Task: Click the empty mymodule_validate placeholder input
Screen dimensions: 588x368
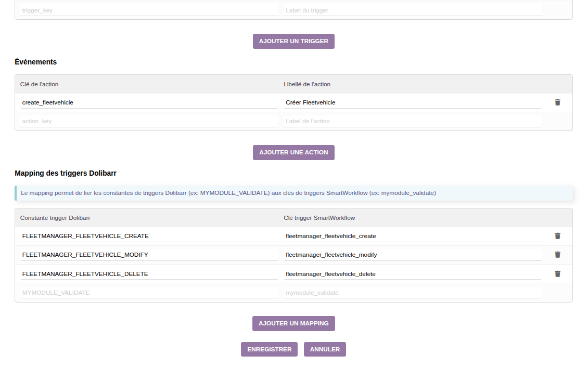Action: pos(412,293)
